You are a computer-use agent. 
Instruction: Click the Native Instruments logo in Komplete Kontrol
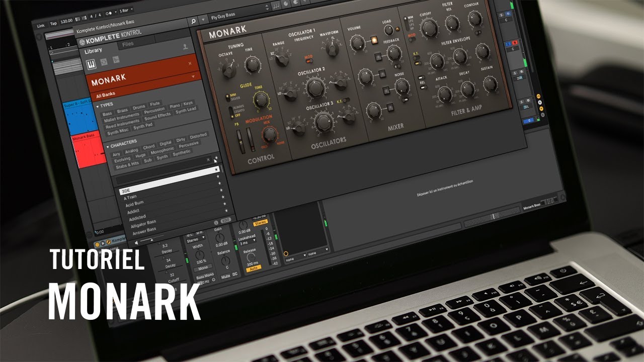tap(82, 42)
